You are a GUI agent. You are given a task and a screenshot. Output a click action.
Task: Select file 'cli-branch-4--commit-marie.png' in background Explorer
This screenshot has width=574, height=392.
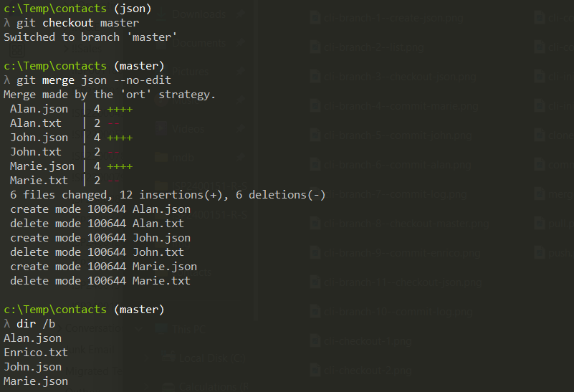pyautogui.click(x=401, y=106)
